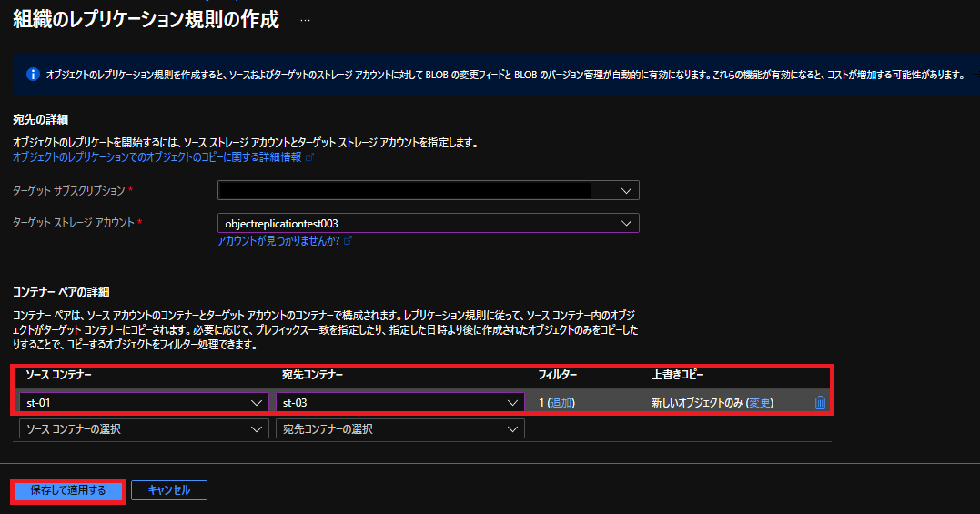
Task: Open the 宛先コンテナーの選択 dropdown
Action: (400, 429)
